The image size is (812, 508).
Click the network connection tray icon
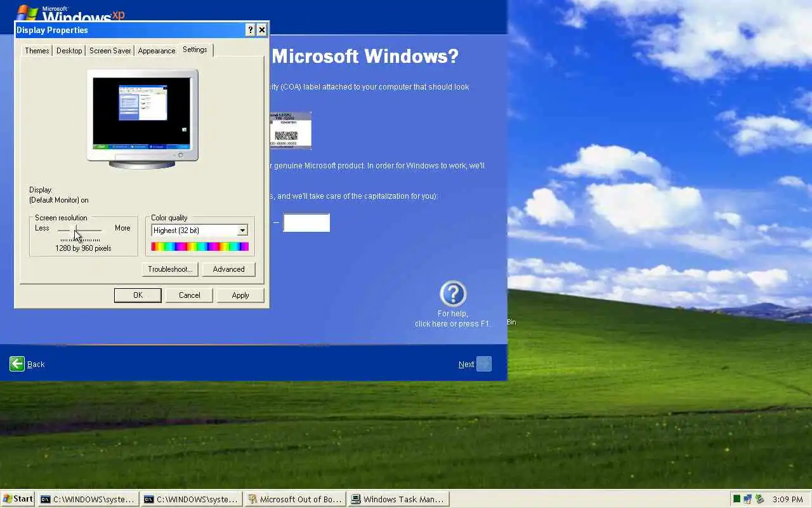coord(747,500)
